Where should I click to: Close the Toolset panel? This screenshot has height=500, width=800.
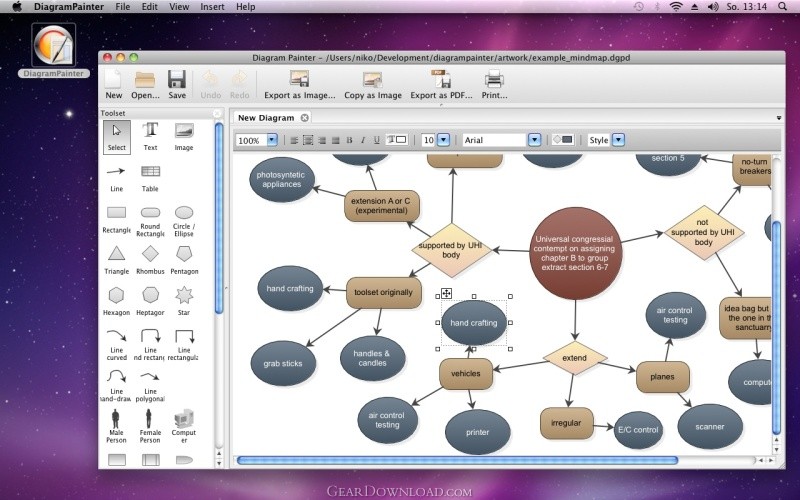[x=217, y=113]
